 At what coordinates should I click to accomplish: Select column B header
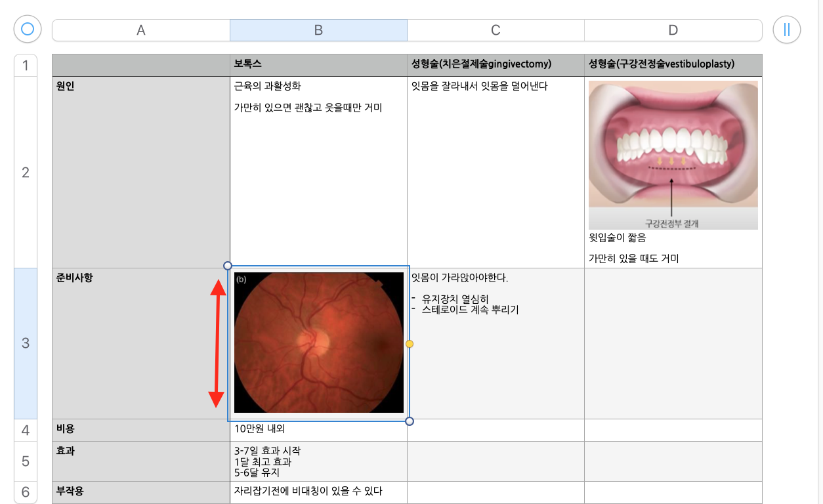tap(318, 30)
